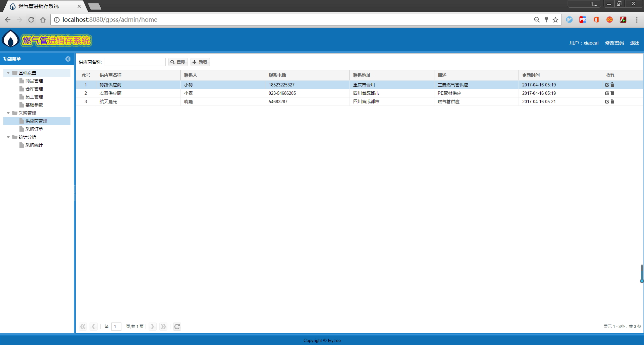Click the Adobe Acrobat extension icon
644x345 pixels.
coord(623,20)
